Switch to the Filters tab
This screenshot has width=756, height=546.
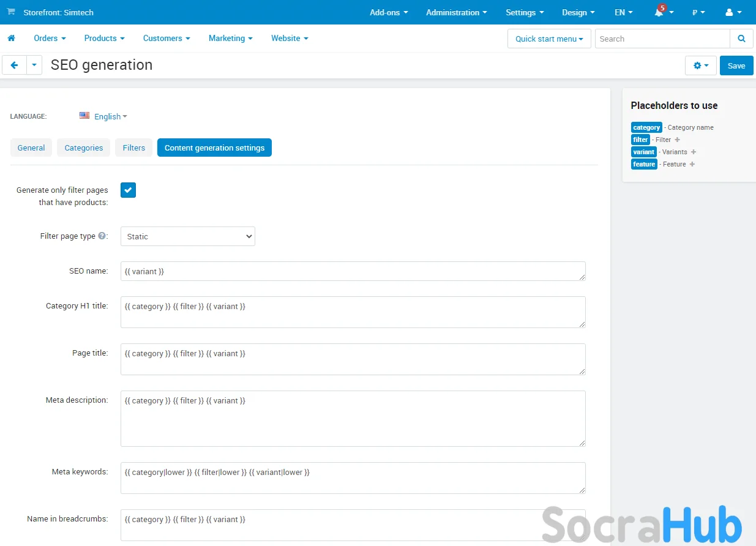tap(133, 148)
